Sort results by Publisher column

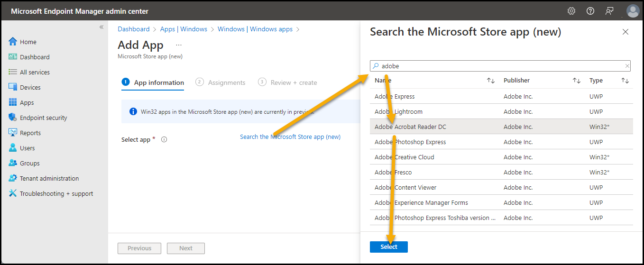point(576,81)
